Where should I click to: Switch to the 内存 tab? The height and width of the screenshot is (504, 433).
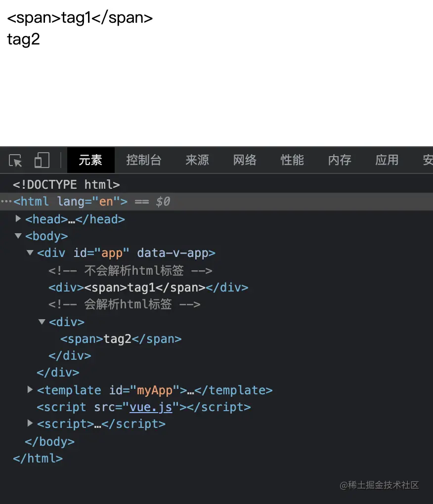tap(340, 160)
